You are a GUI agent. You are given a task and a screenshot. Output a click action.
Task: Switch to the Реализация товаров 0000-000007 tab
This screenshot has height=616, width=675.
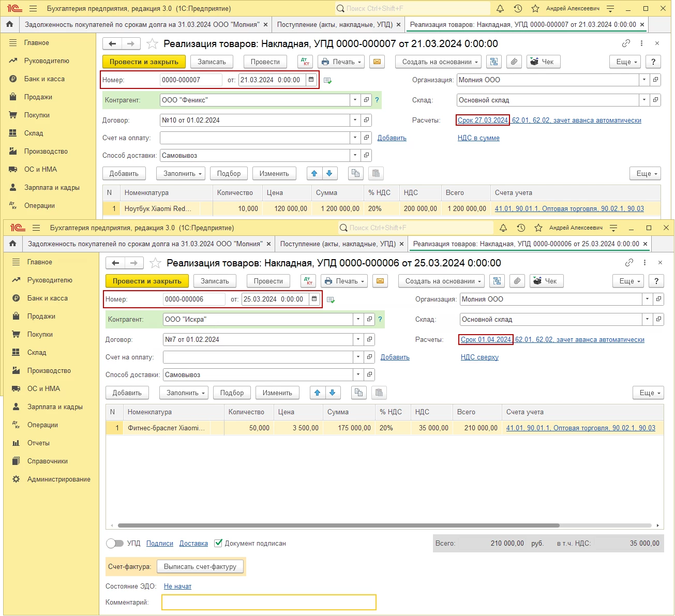click(x=522, y=24)
